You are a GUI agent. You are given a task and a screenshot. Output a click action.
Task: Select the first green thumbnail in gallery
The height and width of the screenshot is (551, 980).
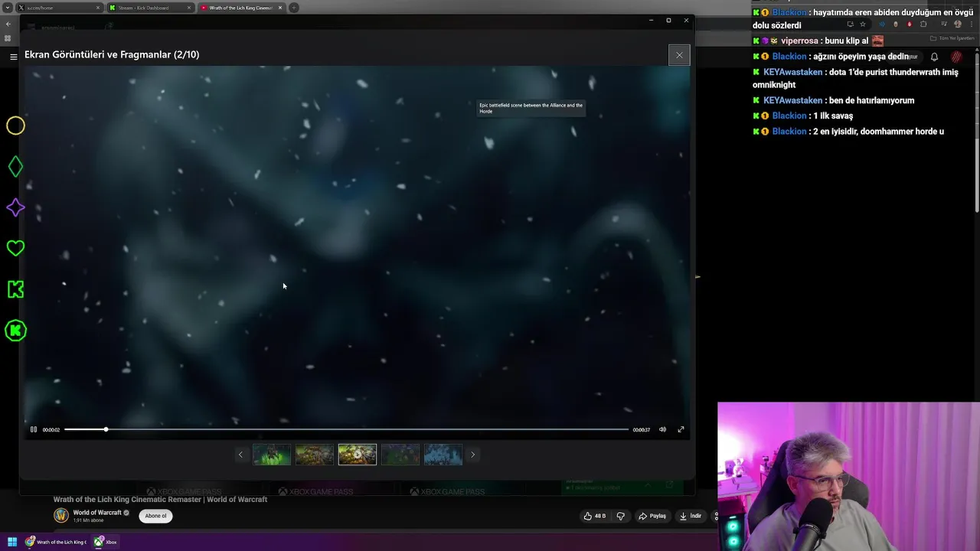tap(272, 455)
